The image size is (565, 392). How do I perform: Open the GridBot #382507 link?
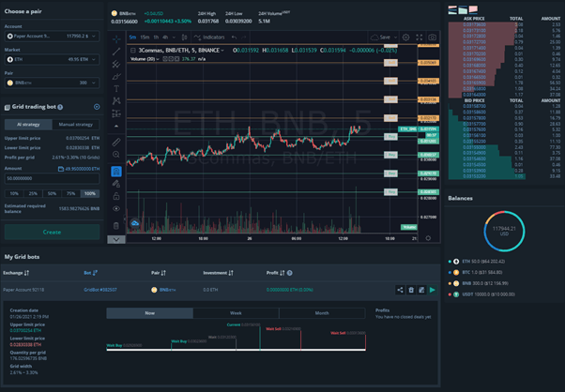tap(100, 290)
